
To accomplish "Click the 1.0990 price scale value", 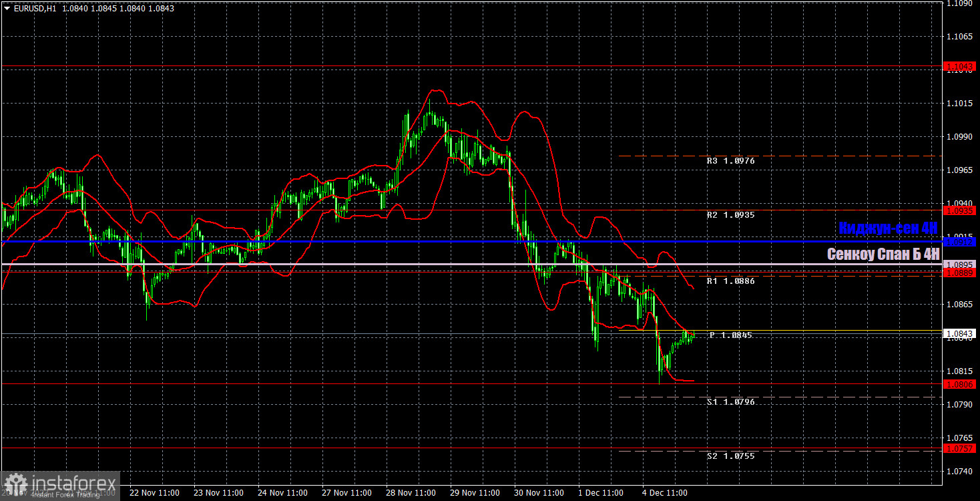I will (x=959, y=136).
